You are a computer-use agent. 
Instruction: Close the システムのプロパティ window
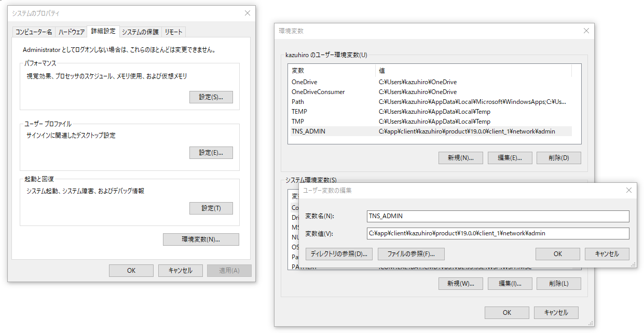(x=246, y=13)
